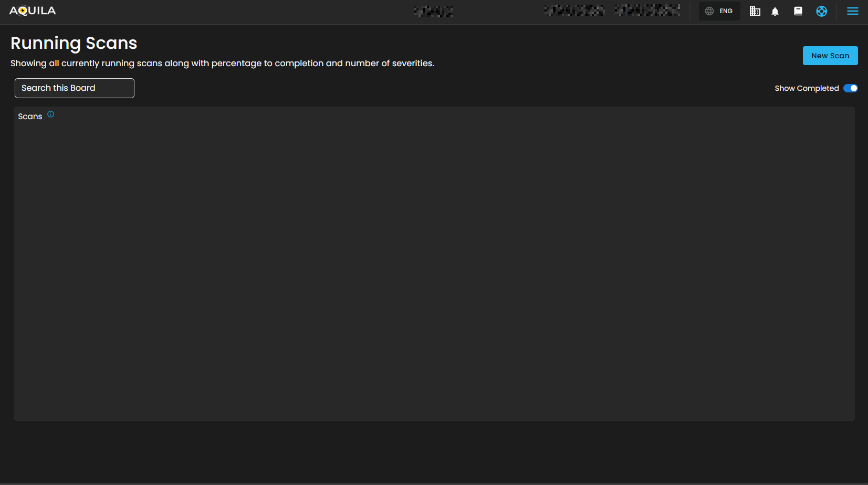The image size is (868, 485).
Task: Click the blue support lifebuoy icon
Action: click(x=822, y=11)
